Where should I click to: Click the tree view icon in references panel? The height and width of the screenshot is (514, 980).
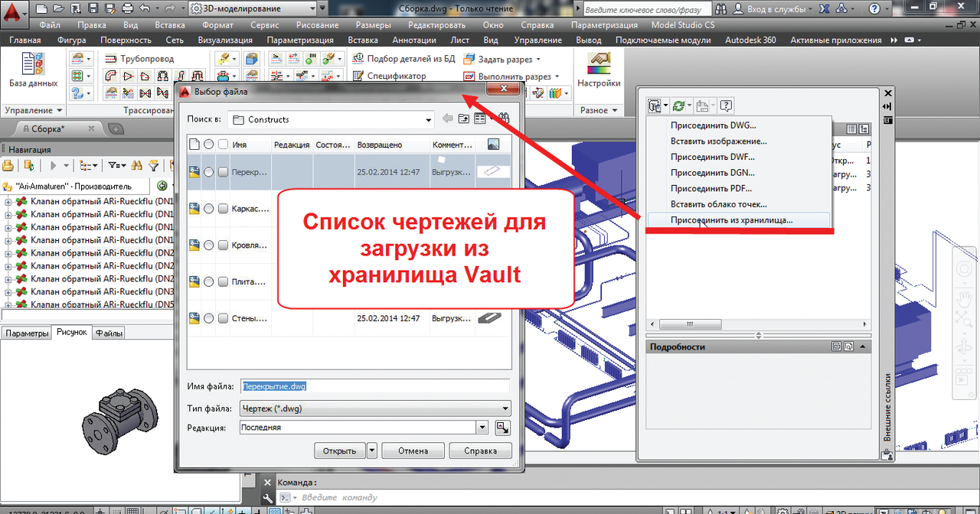tap(864, 128)
